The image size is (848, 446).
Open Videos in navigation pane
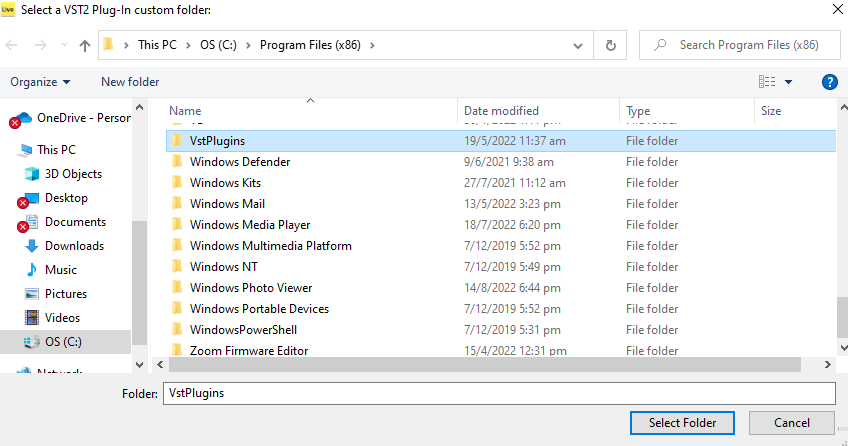[52, 318]
